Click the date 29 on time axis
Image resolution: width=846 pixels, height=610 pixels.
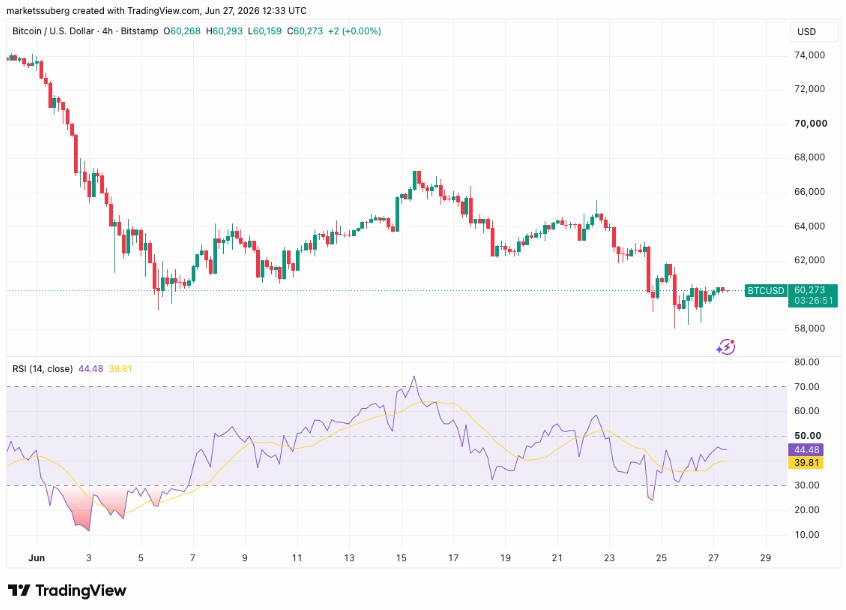(766, 558)
